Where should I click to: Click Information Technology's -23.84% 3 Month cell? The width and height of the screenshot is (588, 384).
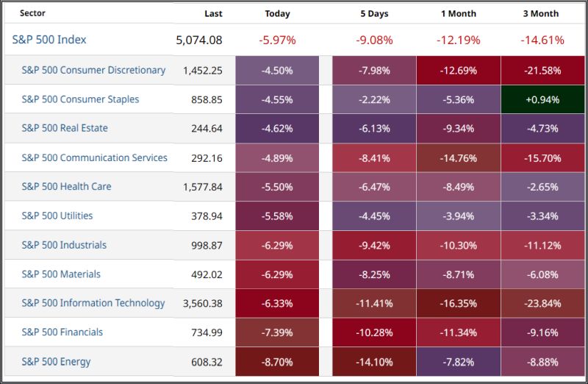pyautogui.click(x=543, y=303)
